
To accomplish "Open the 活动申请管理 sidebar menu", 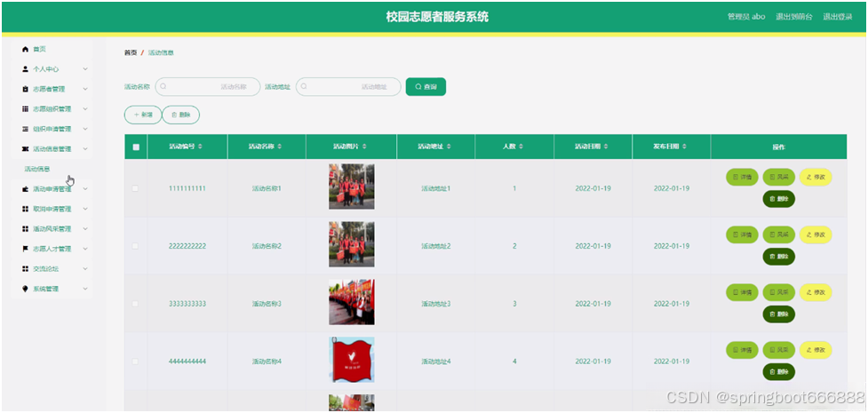I will 52,189.
